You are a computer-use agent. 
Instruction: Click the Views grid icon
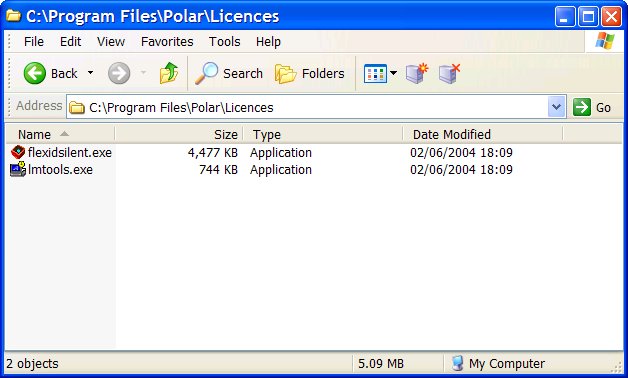click(375, 74)
